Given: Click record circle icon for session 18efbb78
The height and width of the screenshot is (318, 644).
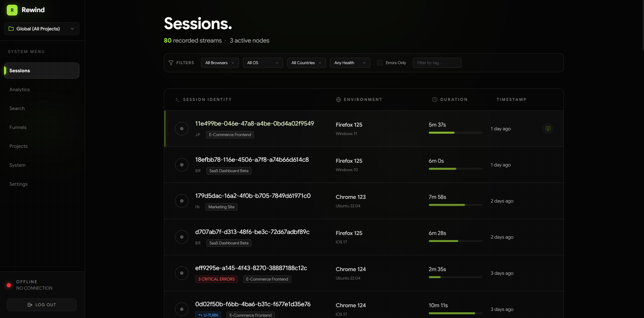Looking at the screenshot, I should [182, 165].
